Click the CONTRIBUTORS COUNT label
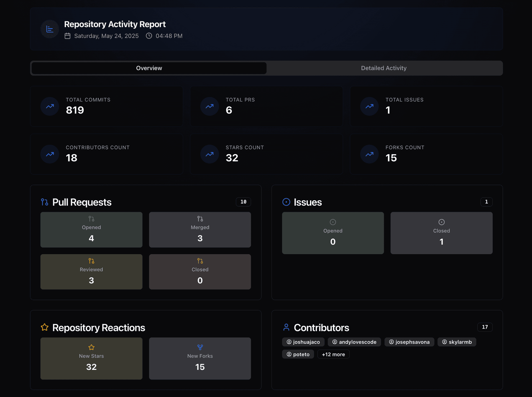Viewport: 532px width, 397px height. (98, 148)
